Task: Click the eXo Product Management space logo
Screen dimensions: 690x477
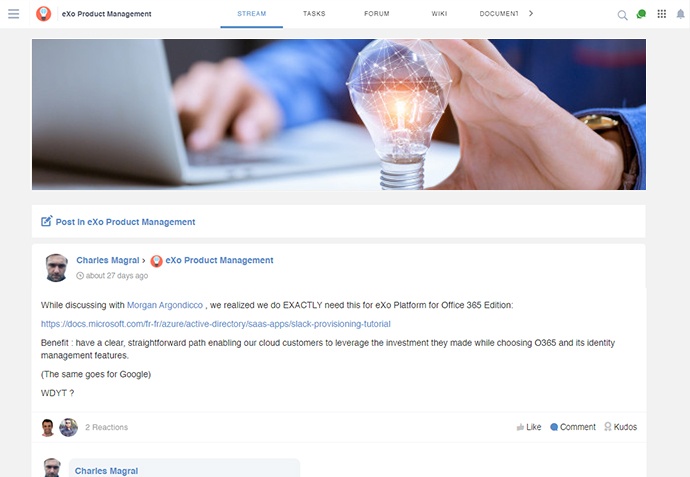Action: 43,14
